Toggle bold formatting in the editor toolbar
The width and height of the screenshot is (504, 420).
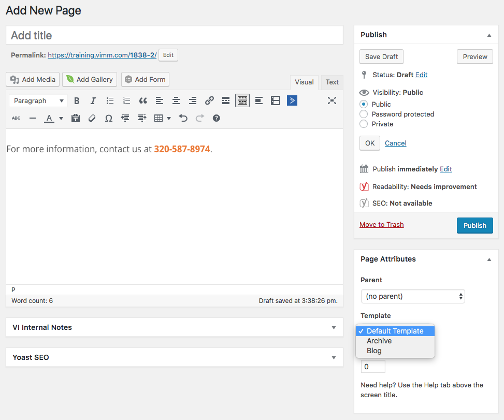coord(77,101)
